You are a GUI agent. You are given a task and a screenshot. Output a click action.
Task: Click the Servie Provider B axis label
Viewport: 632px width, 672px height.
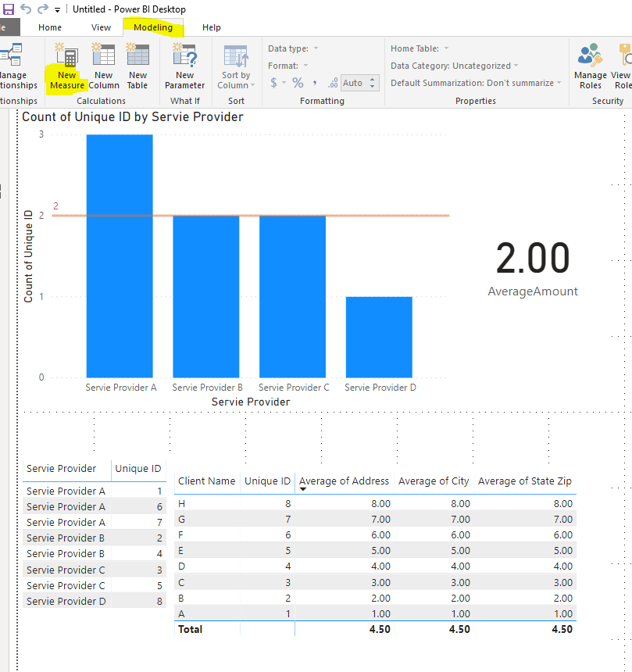207,388
